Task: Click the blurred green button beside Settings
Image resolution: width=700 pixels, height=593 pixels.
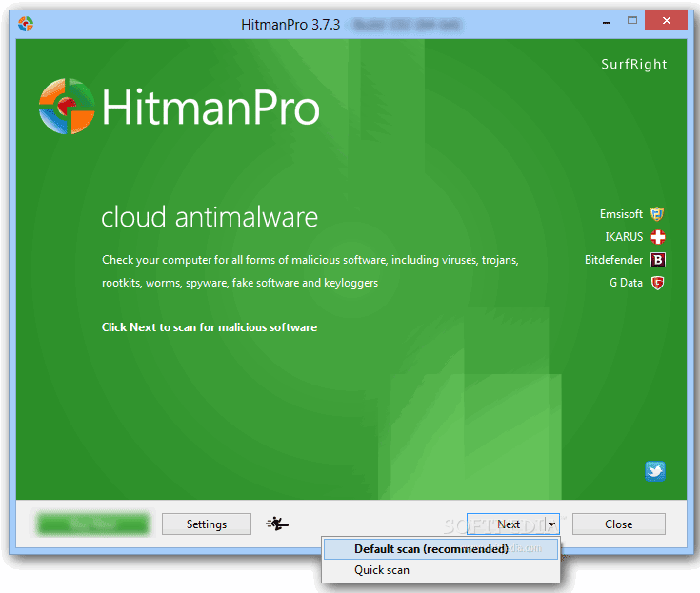Action: (x=93, y=524)
